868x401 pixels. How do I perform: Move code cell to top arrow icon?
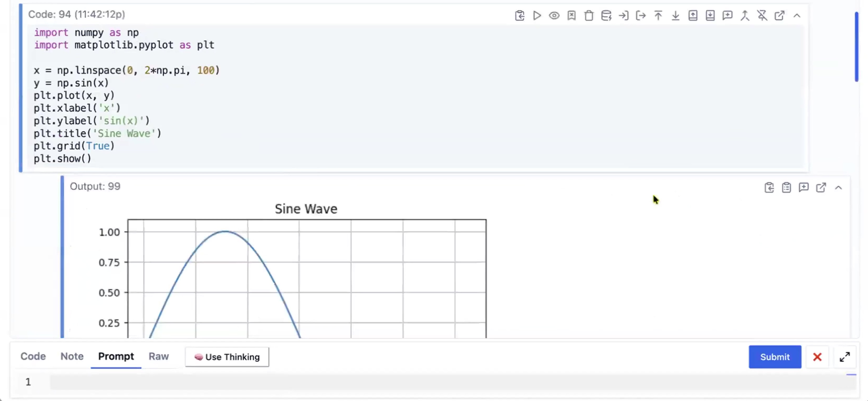658,15
